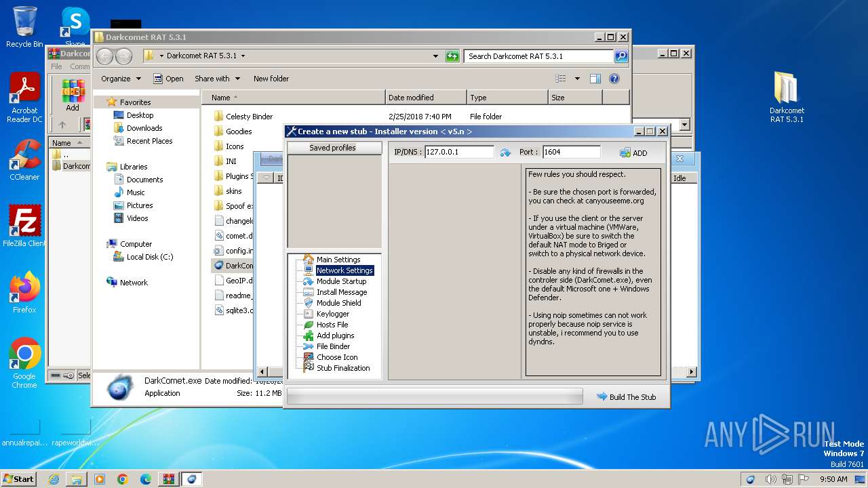Select the Celesty Binder folder

point(249,117)
